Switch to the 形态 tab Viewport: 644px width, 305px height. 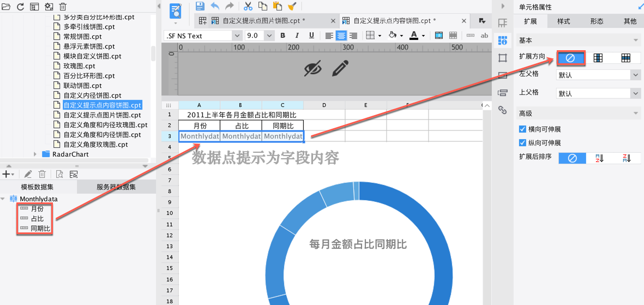pyautogui.click(x=597, y=21)
